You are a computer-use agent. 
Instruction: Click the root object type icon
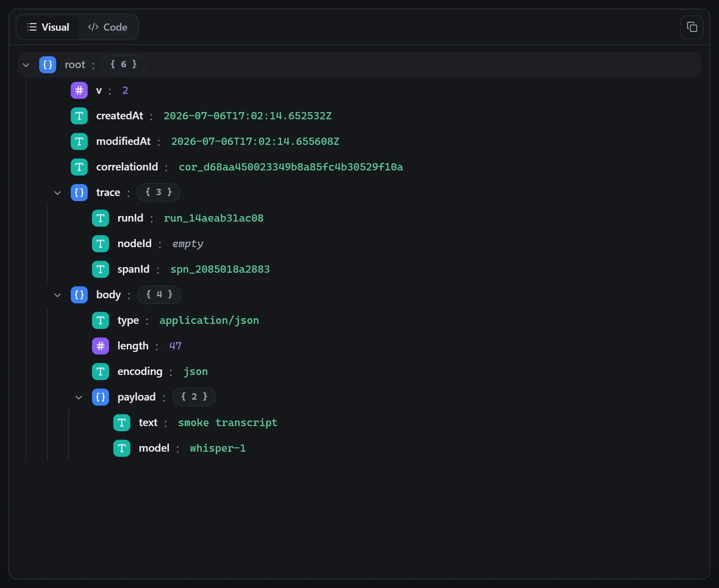(x=48, y=65)
